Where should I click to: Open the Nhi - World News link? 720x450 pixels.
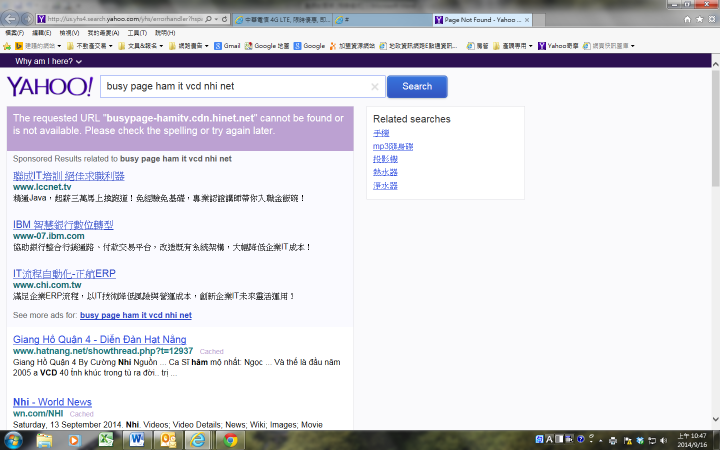tap(52, 402)
